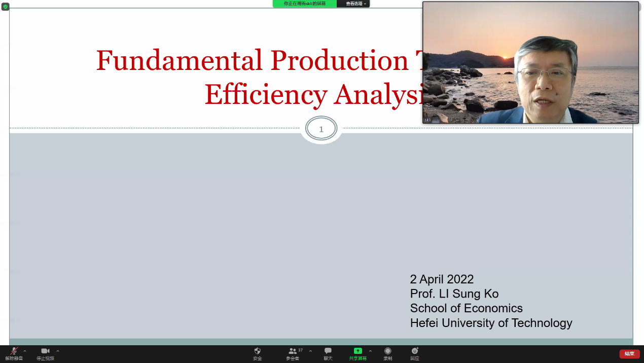Expand share screen options arrow

pos(370,351)
